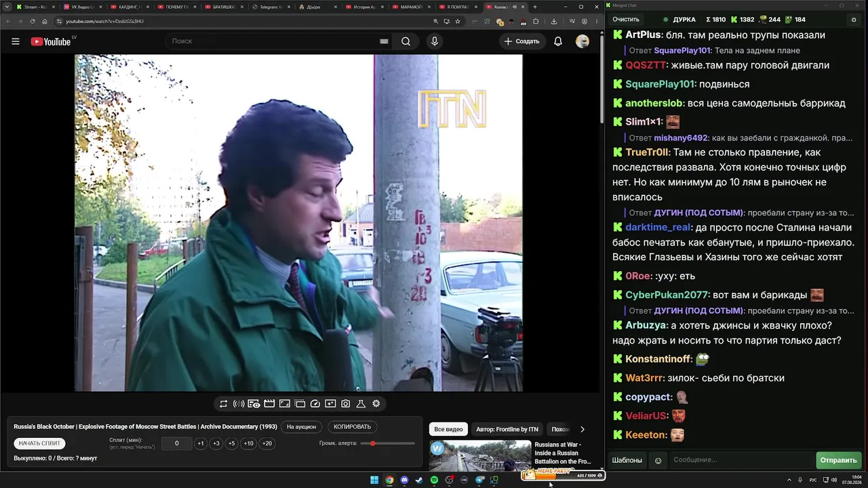Send chat message with 'Отправить' button
868x488 pixels.
838,460
